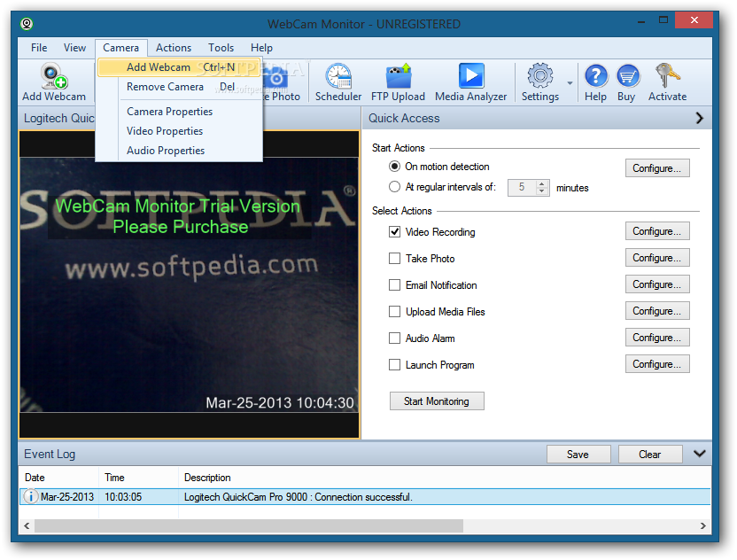Open the Settings gear icon
Viewport: 737px width, 560px height.
tap(540, 82)
